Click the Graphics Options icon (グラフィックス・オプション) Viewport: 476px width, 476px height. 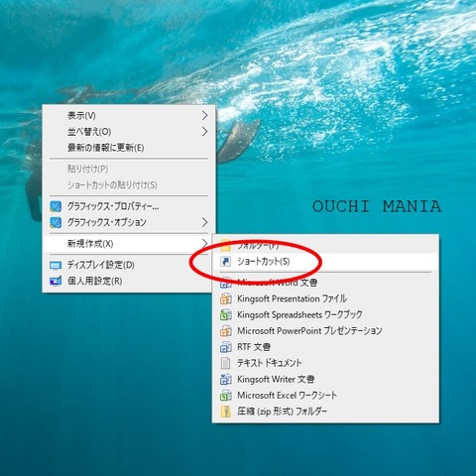click(56, 222)
